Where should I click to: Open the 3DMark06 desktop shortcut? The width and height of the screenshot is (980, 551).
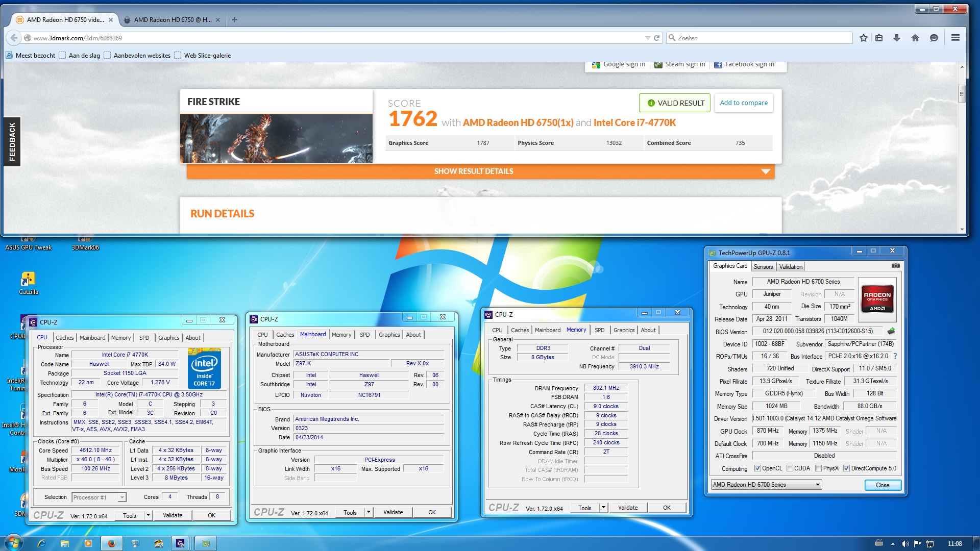tap(85, 243)
